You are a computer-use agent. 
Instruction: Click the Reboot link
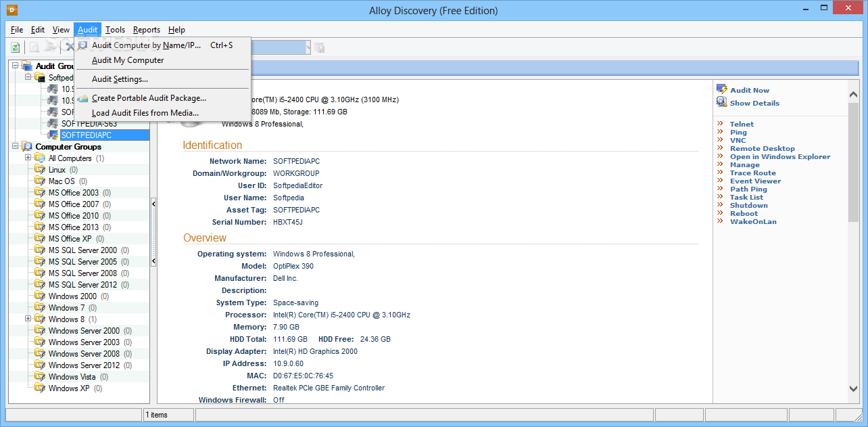744,214
